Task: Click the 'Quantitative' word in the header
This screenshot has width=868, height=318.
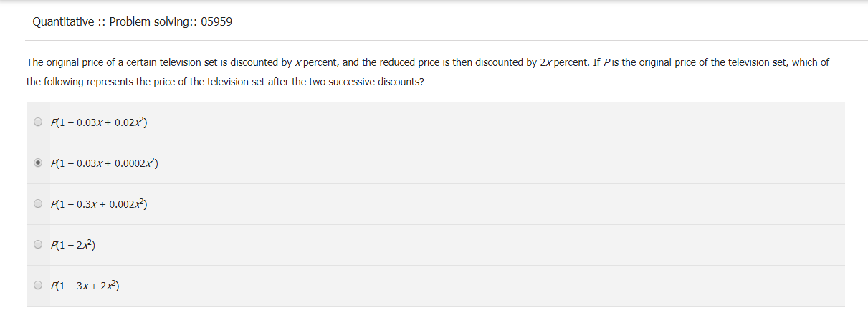Action: click(x=64, y=22)
